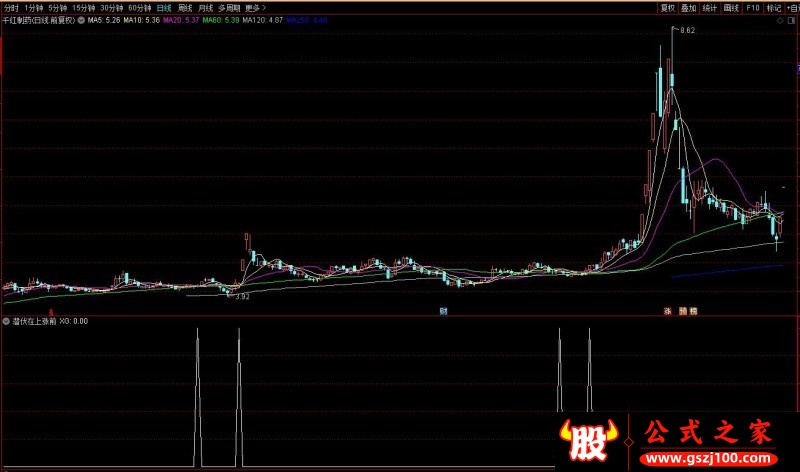Click the 复权 adjustment button
This screenshot has height=472, width=800.
pyautogui.click(x=667, y=8)
